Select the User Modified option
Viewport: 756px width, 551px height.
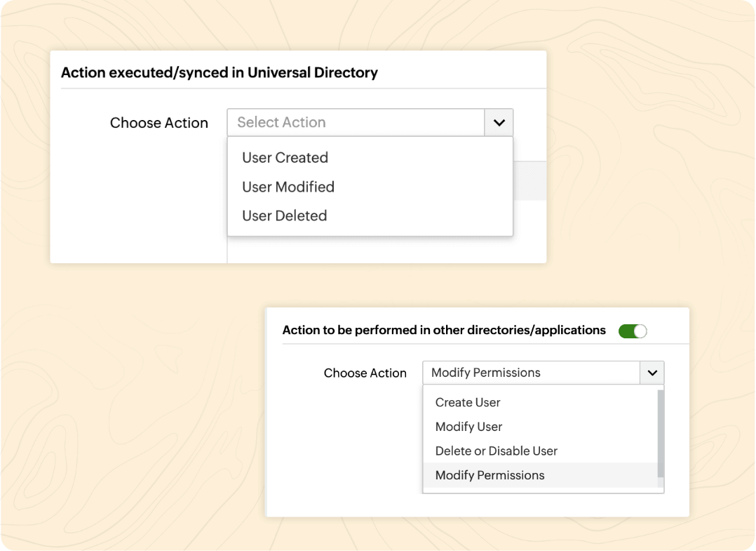(288, 187)
